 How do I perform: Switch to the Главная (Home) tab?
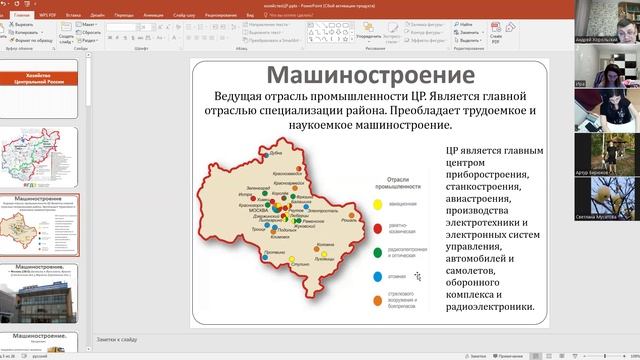[22, 15]
